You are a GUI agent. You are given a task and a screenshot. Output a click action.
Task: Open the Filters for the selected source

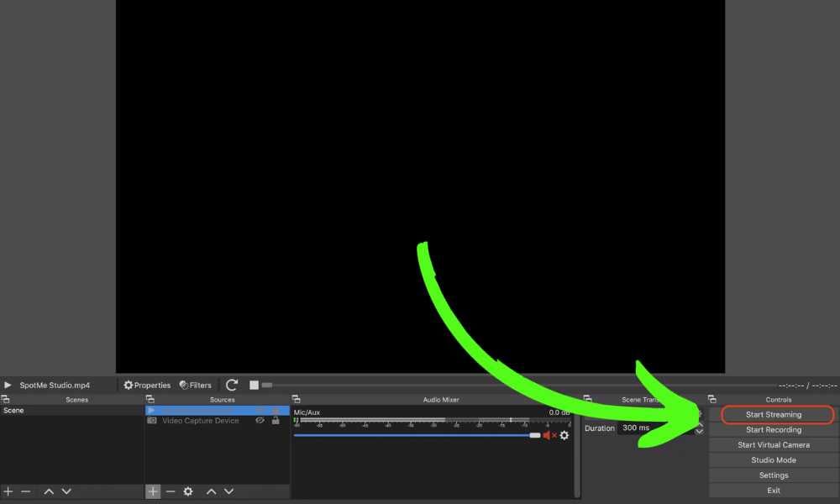click(195, 386)
